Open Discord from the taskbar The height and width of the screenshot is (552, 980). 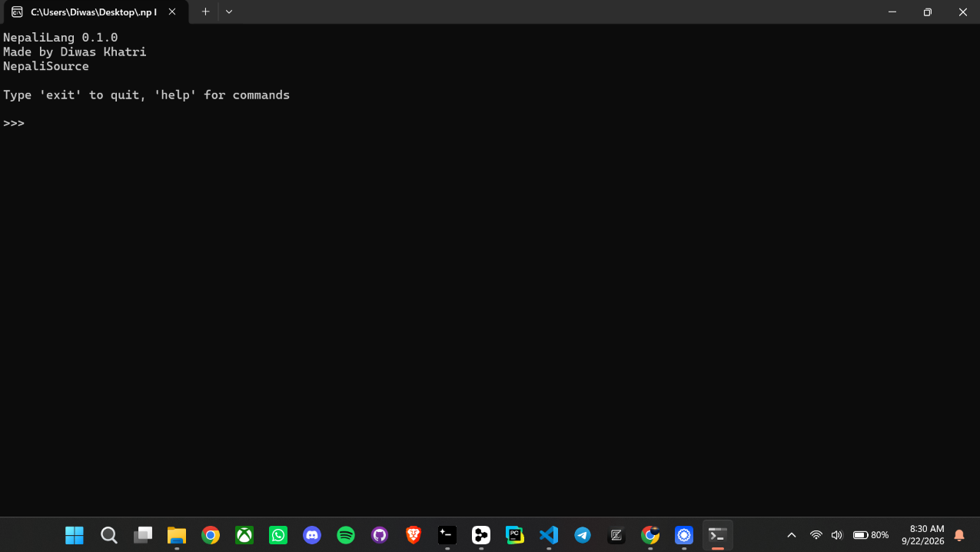pos(312,535)
